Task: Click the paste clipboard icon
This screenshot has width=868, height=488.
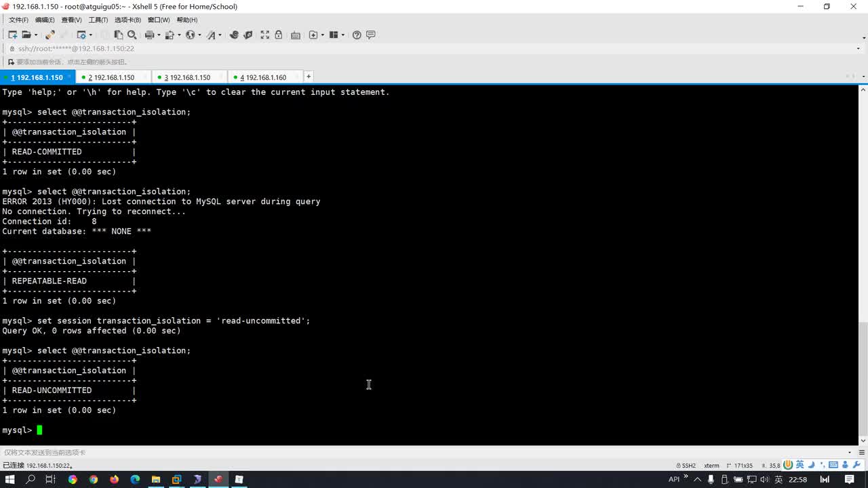Action: pos(119,35)
